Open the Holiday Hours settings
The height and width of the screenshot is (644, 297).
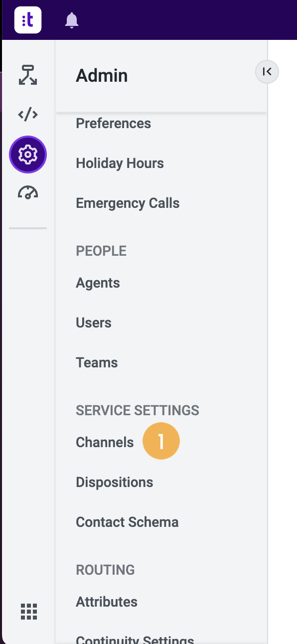coord(120,163)
